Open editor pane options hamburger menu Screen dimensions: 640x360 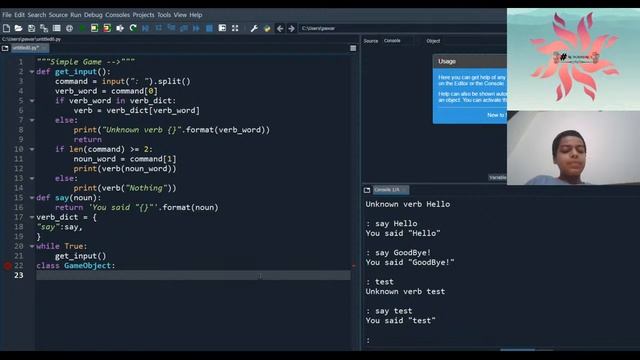[x=353, y=48]
